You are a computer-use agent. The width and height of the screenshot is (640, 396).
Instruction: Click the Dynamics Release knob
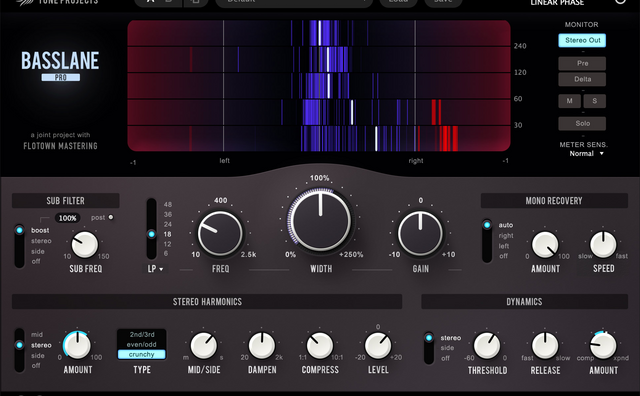click(545, 345)
